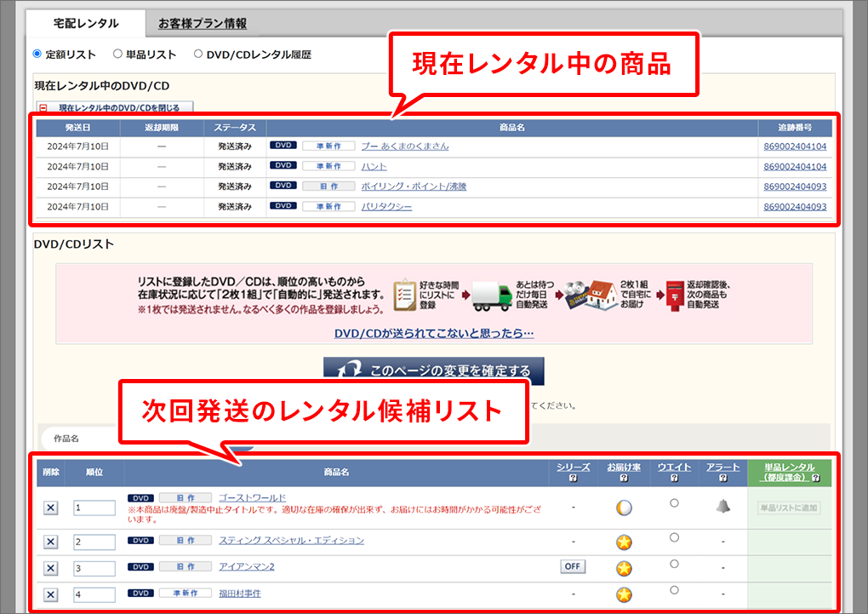Select the DVD/CDレンタル履歴 radio button
868x614 pixels.
tap(198, 54)
